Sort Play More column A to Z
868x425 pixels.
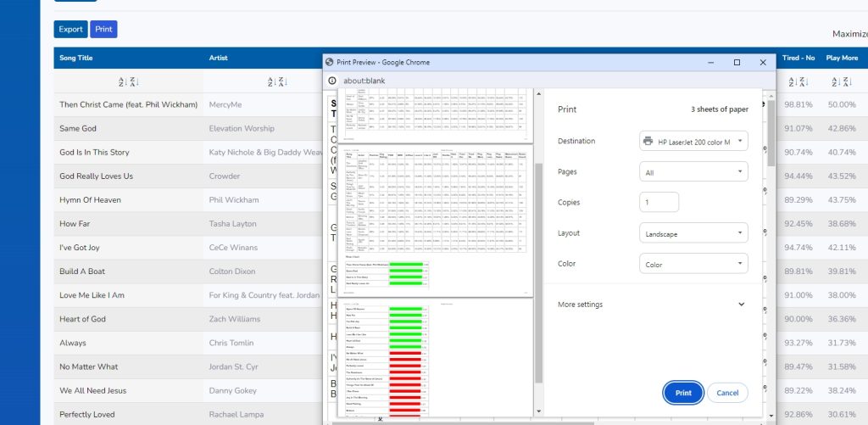(835, 82)
